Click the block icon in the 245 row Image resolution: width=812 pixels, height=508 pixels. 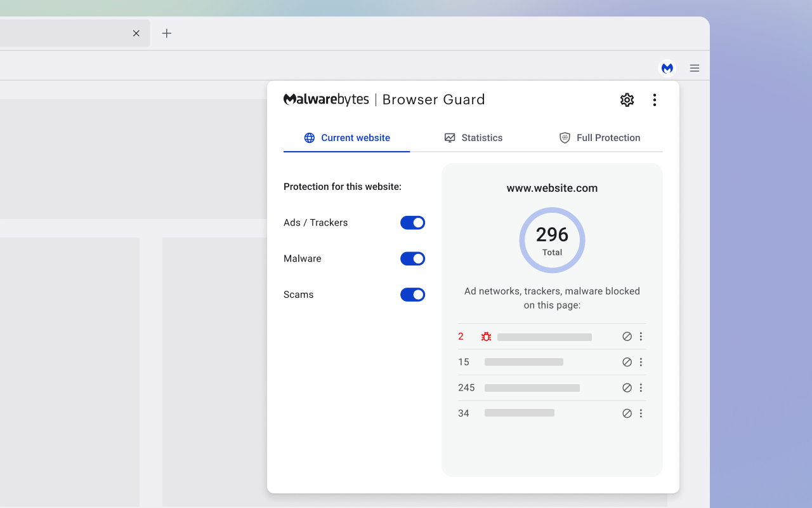627,387
